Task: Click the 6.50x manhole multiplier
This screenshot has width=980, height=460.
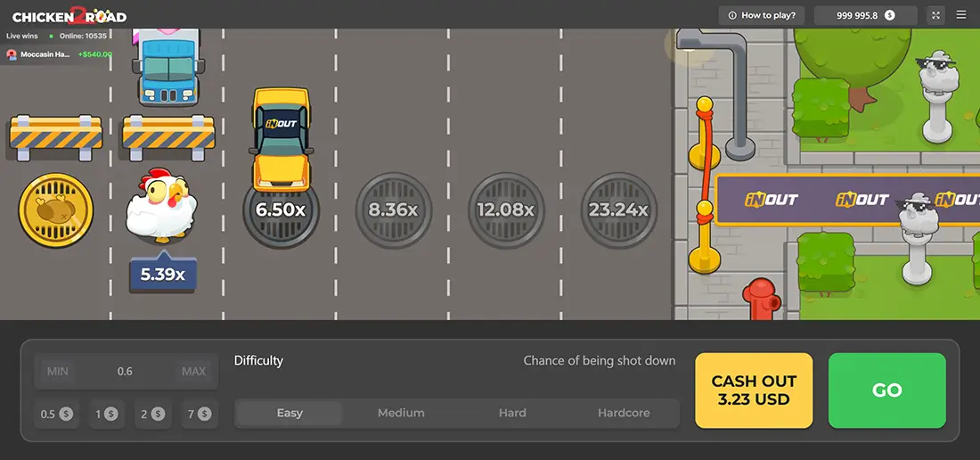Action: coord(281,210)
